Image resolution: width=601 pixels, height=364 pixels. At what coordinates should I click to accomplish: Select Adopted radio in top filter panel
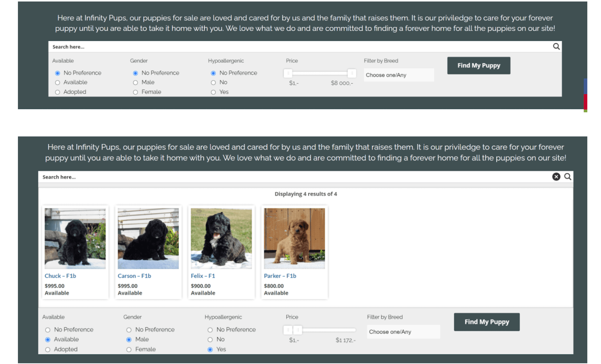pyautogui.click(x=58, y=92)
